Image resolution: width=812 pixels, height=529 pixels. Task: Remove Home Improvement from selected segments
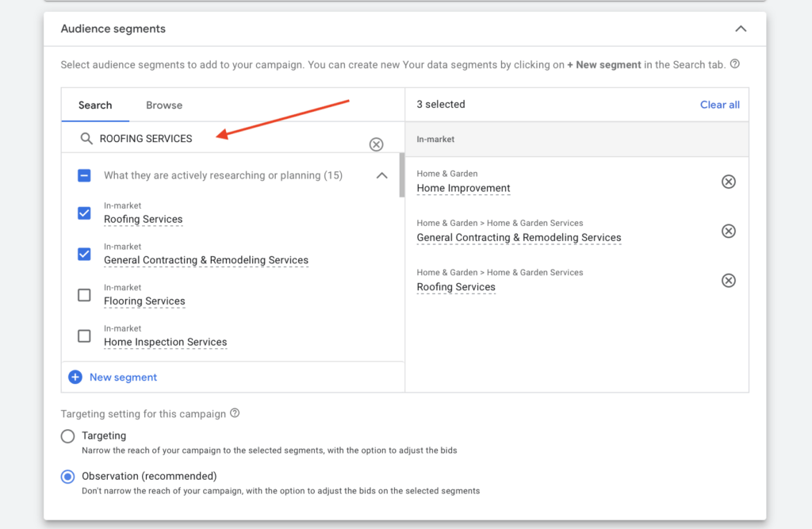tap(728, 182)
